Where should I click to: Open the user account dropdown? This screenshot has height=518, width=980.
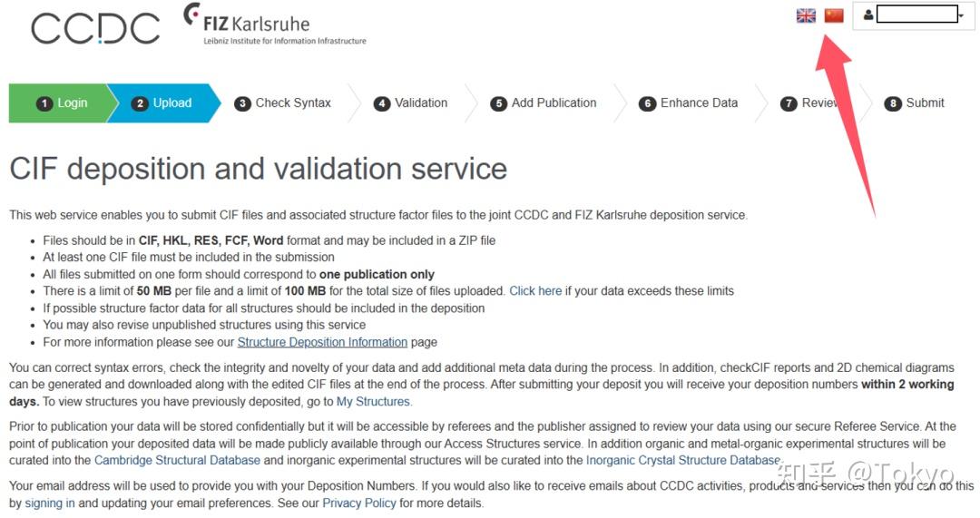(x=960, y=15)
